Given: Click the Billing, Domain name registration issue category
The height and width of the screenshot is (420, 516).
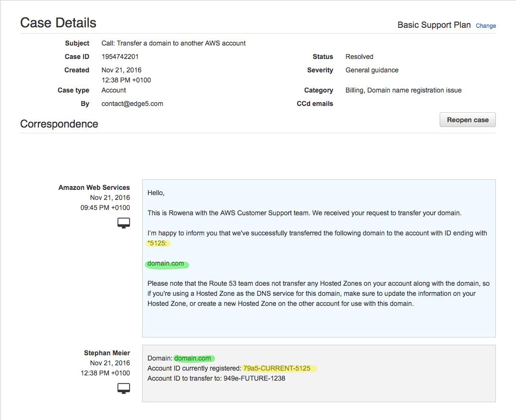Looking at the screenshot, I should pyautogui.click(x=403, y=90).
